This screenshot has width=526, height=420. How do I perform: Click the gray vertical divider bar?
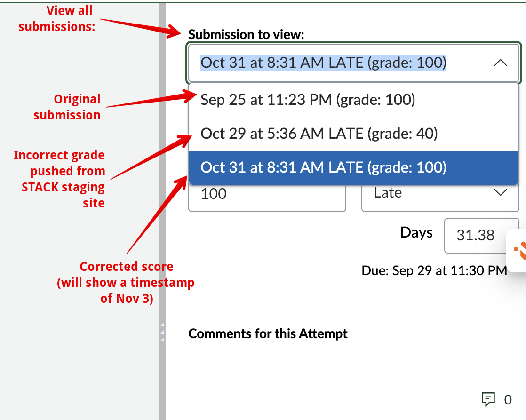click(x=162, y=188)
